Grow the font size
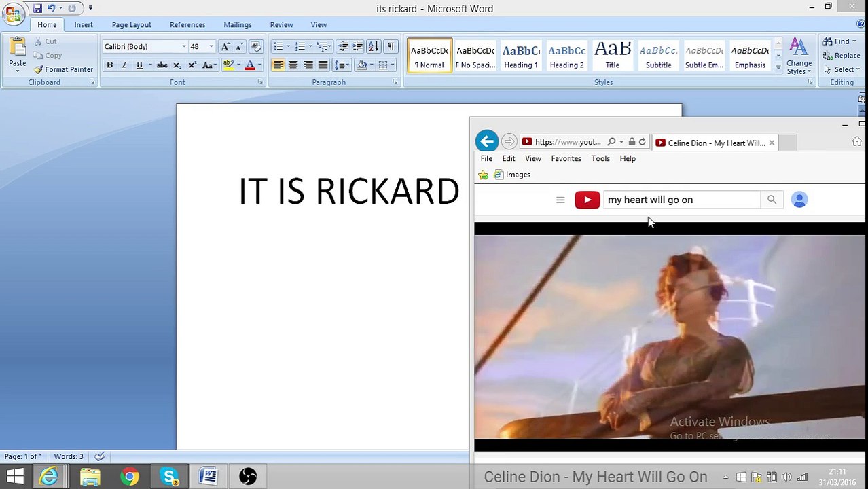 point(225,46)
